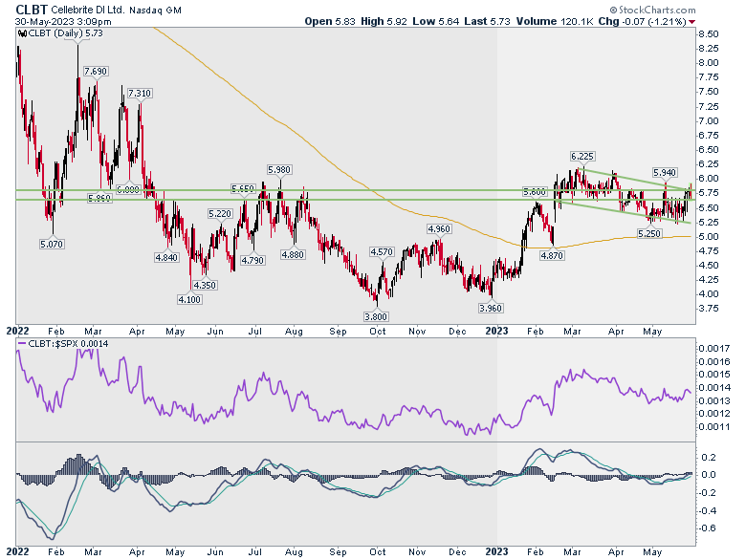The width and height of the screenshot is (746, 560).
Task: Click the Volume 120.1K reading
Action: (555, 21)
